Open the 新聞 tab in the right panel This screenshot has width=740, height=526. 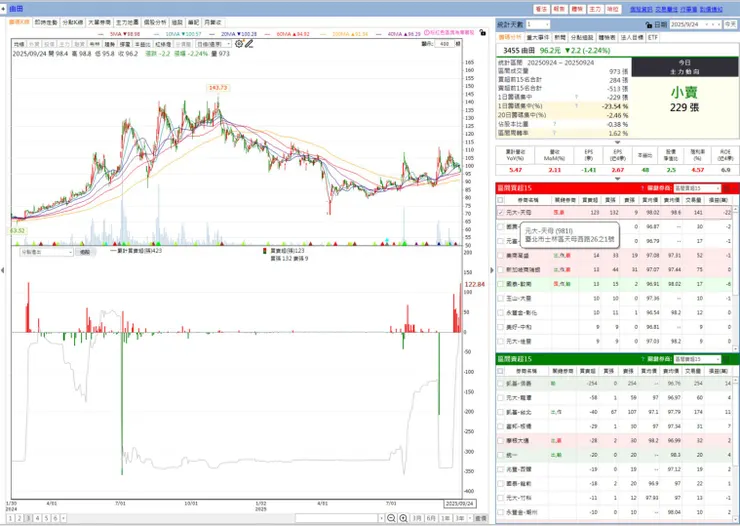tap(560, 37)
